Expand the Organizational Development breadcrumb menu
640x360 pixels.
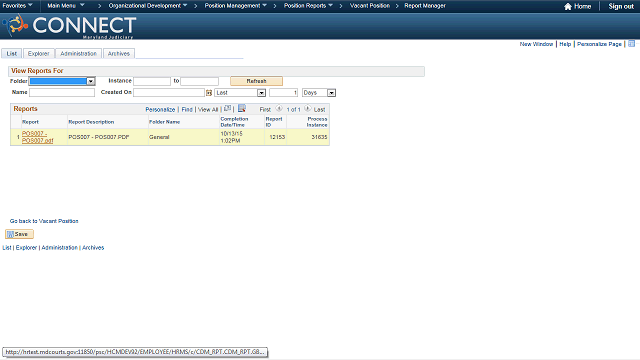[x=148, y=6]
